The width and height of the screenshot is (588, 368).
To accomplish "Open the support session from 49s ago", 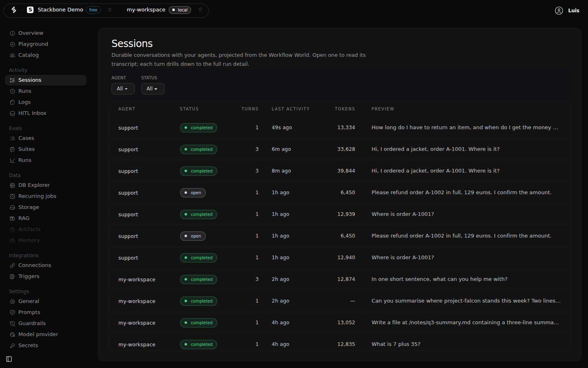I will pos(339,128).
